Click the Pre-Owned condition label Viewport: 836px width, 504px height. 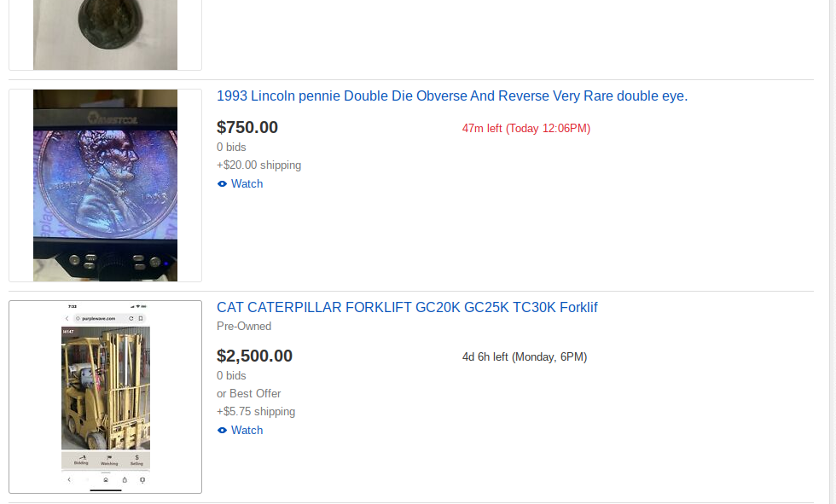coord(244,326)
